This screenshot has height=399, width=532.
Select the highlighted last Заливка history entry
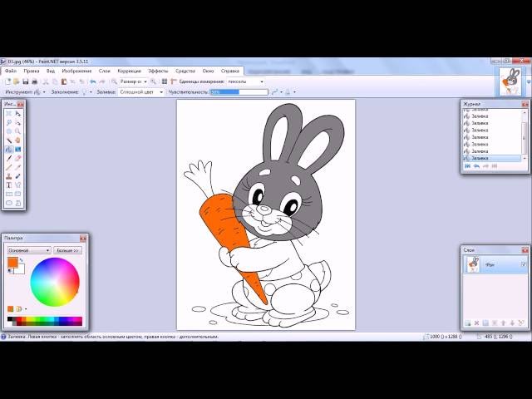[x=492, y=158]
